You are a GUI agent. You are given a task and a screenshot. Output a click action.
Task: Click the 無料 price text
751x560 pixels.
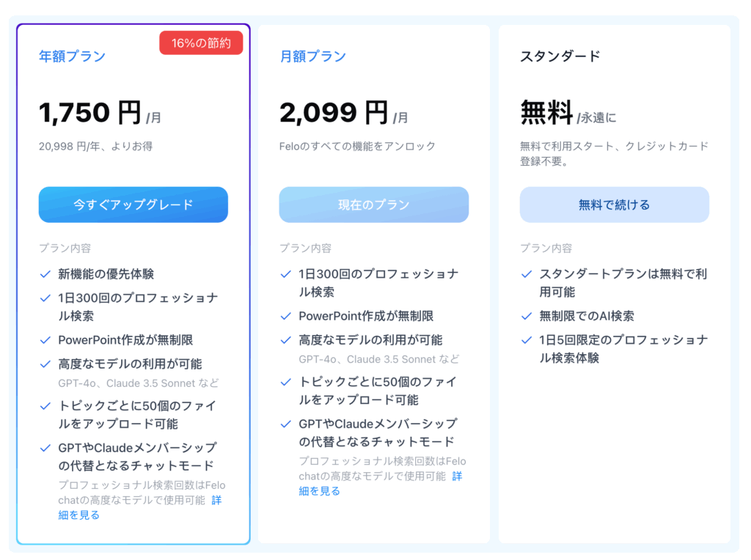[x=546, y=113]
